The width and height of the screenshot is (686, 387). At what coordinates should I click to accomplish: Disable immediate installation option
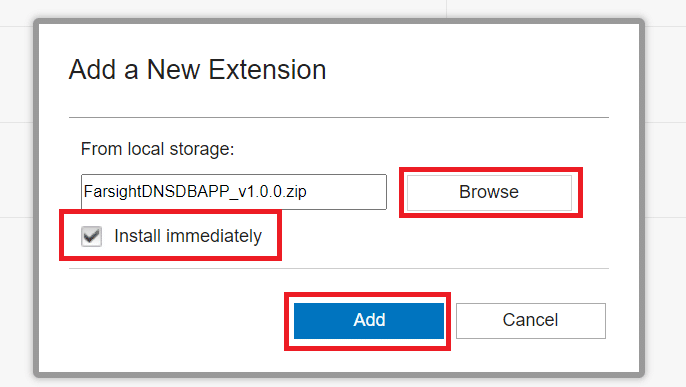click(91, 236)
